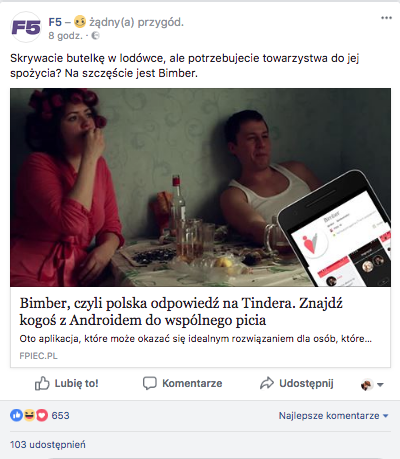Viewport: 400px width, 459px height.
Task: Expand the post-as profile selector arrow
Action: point(380,385)
